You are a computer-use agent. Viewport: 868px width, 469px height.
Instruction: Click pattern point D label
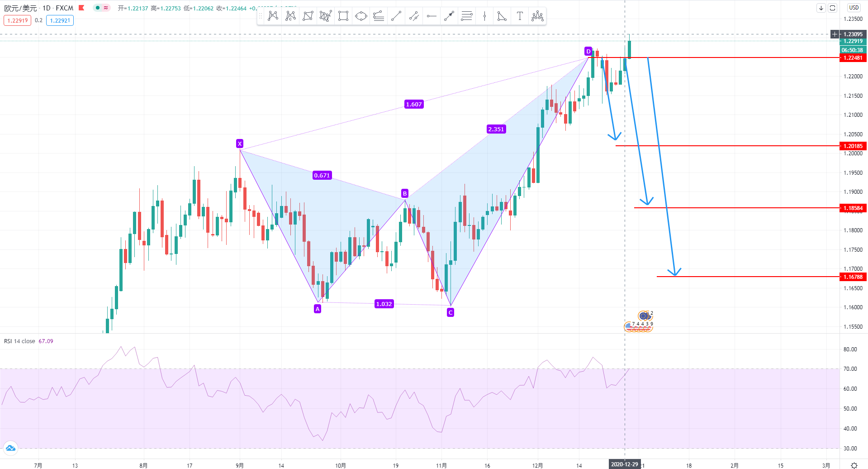coord(588,51)
